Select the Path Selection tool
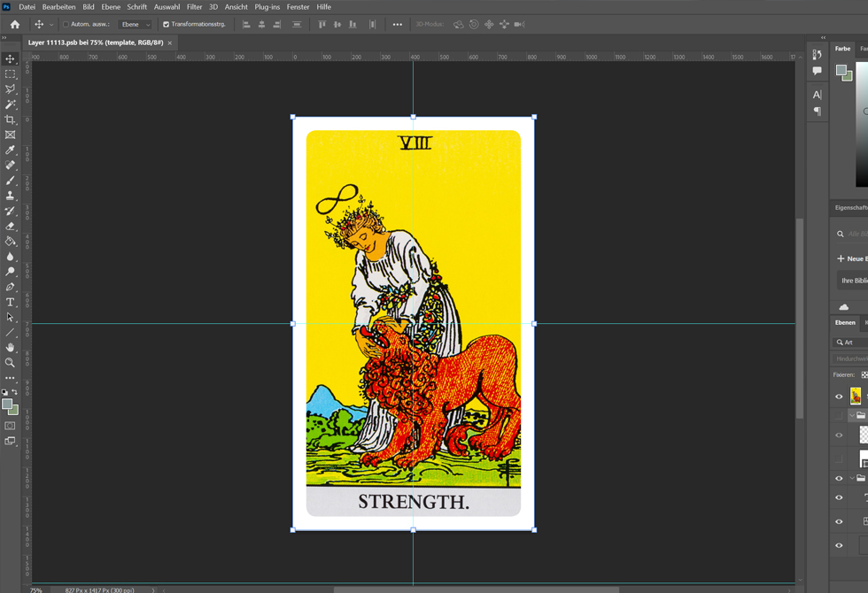 [x=10, y=317]
